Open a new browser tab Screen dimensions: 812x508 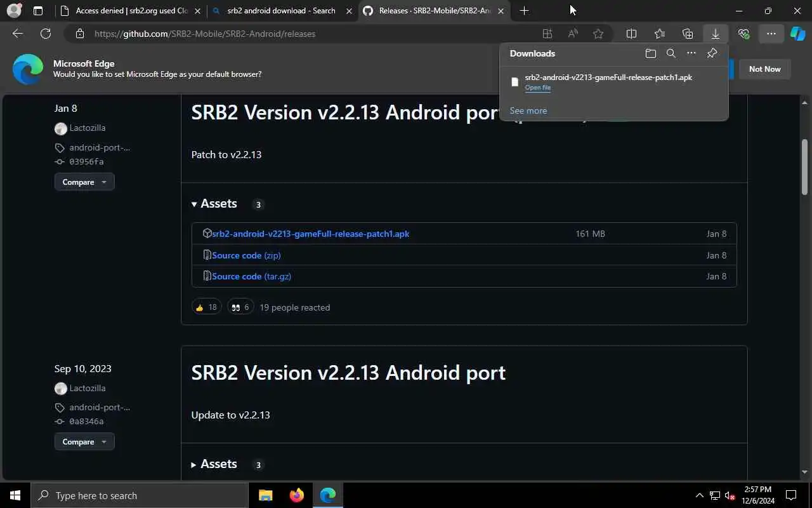tap(524, 11)
